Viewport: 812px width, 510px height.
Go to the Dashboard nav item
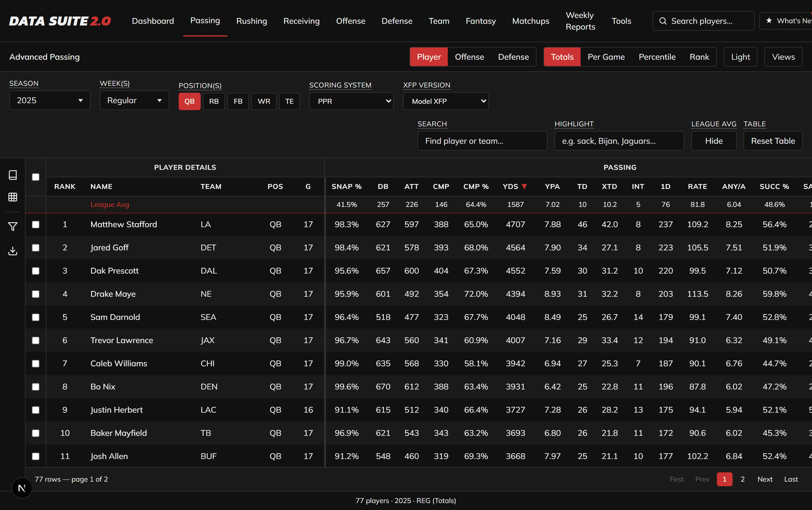click(153, 21)
